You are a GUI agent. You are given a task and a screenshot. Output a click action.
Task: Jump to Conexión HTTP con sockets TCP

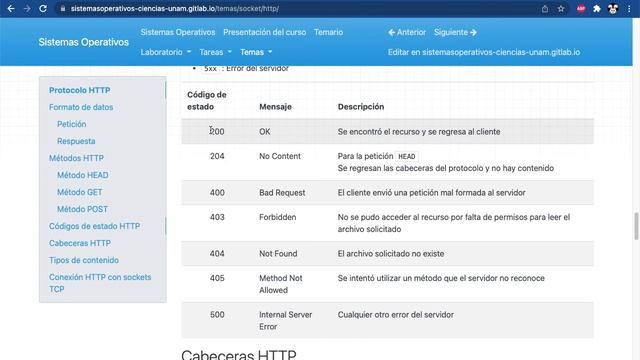coord(100,283)
